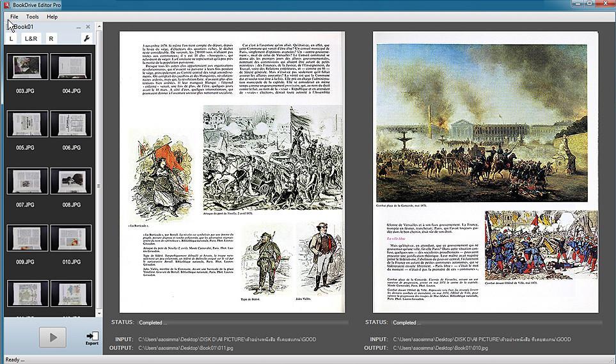616x364 pixels.
Task: Click the 006.JPG file name label
Action: click(x=72, y=148)
